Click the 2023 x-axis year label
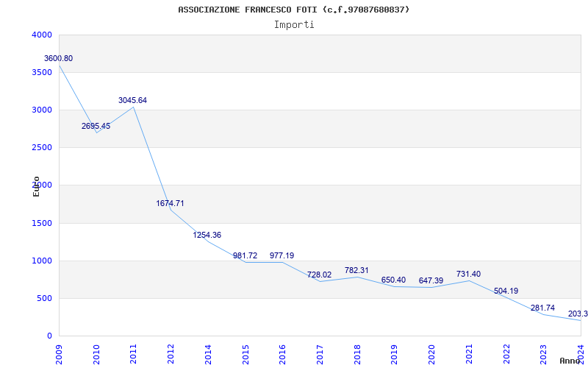This screenshot has height=368, width=588. click(543, 354)
